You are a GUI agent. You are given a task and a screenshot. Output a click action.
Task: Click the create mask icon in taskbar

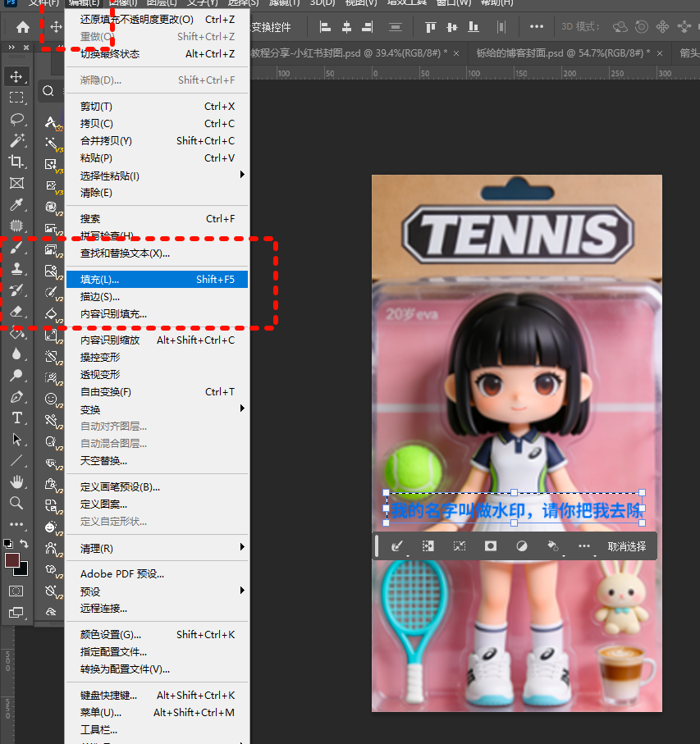[x=491, y=546]
